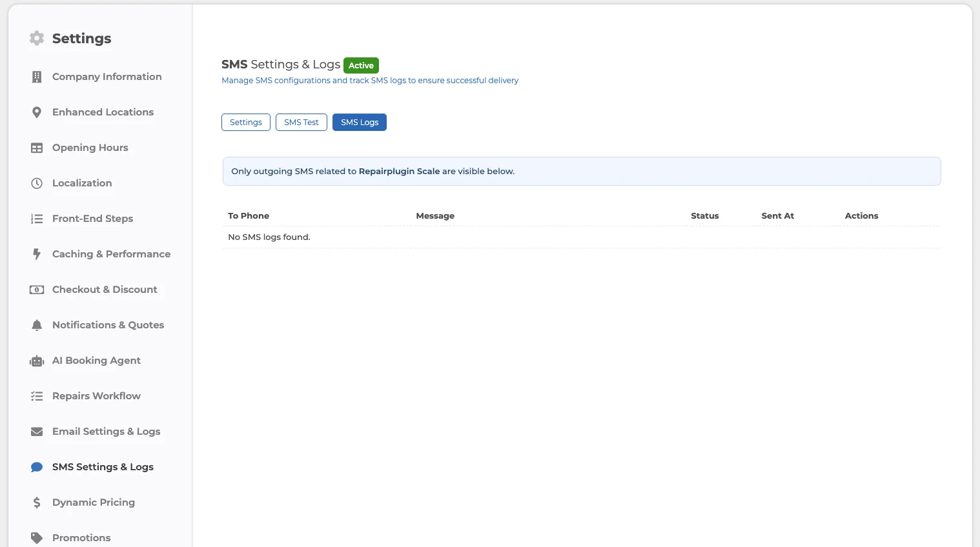
Task: Go to AI Booking Agent
Action: pyautogui.click(x=96, y=361)
